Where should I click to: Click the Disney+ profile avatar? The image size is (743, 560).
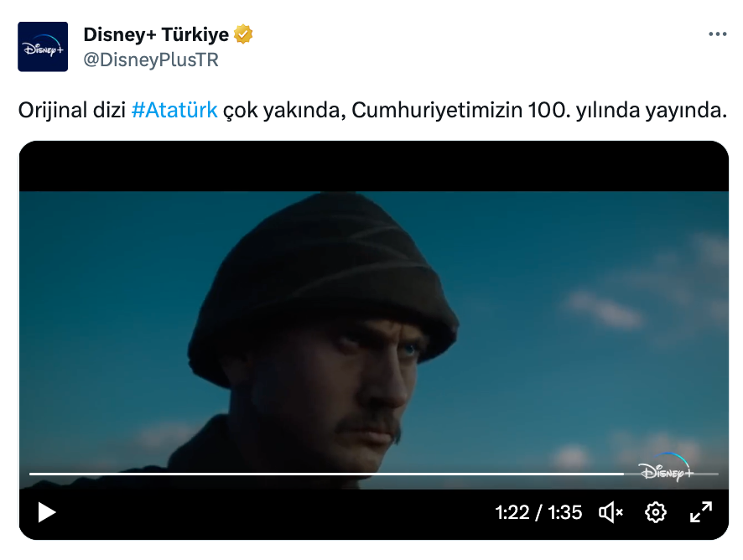click(43, 47)
